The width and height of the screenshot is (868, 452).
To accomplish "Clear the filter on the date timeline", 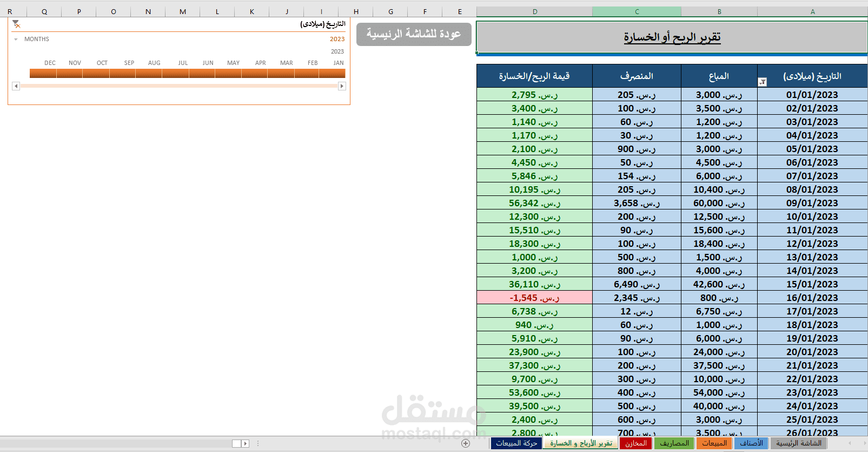I will [x=16, y=24].
